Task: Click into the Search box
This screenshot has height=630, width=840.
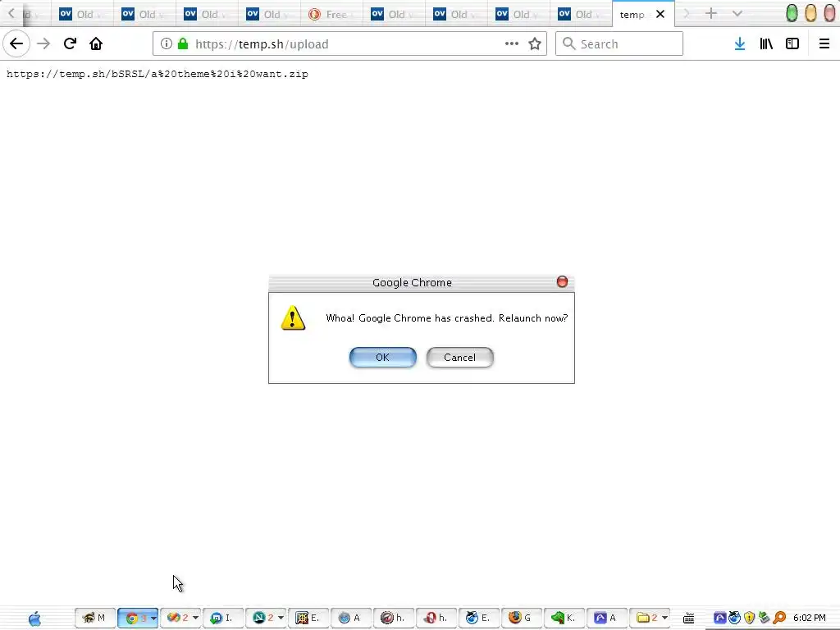Action: (619, 44)
